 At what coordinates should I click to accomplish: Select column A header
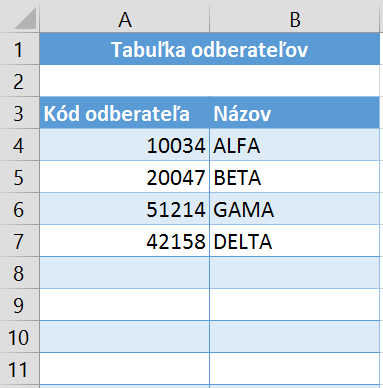pos(124,17)
